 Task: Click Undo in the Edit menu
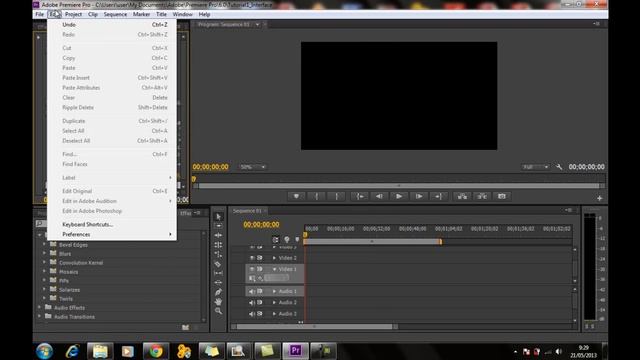112,24
